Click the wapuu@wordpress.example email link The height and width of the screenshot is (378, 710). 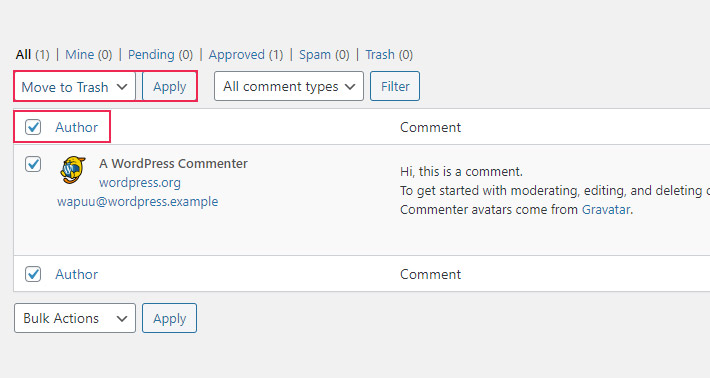point(138,201)
